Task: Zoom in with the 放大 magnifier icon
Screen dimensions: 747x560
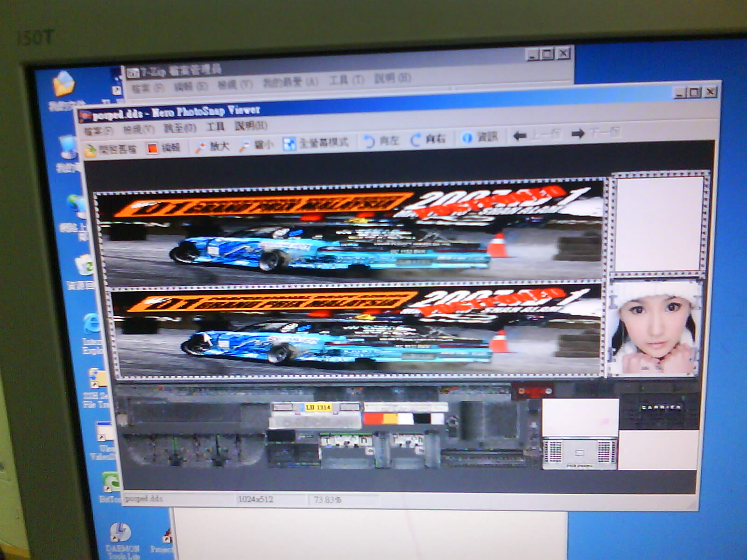Action: (x=200, y=147)
